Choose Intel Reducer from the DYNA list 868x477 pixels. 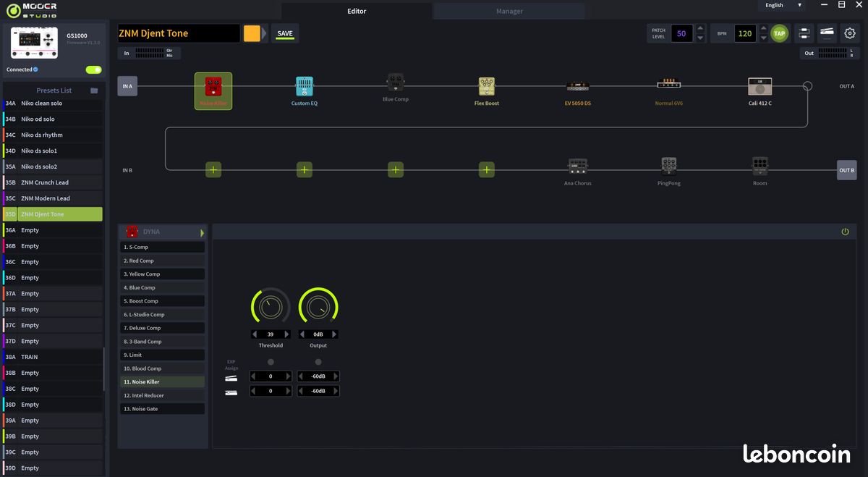(163, 395)
